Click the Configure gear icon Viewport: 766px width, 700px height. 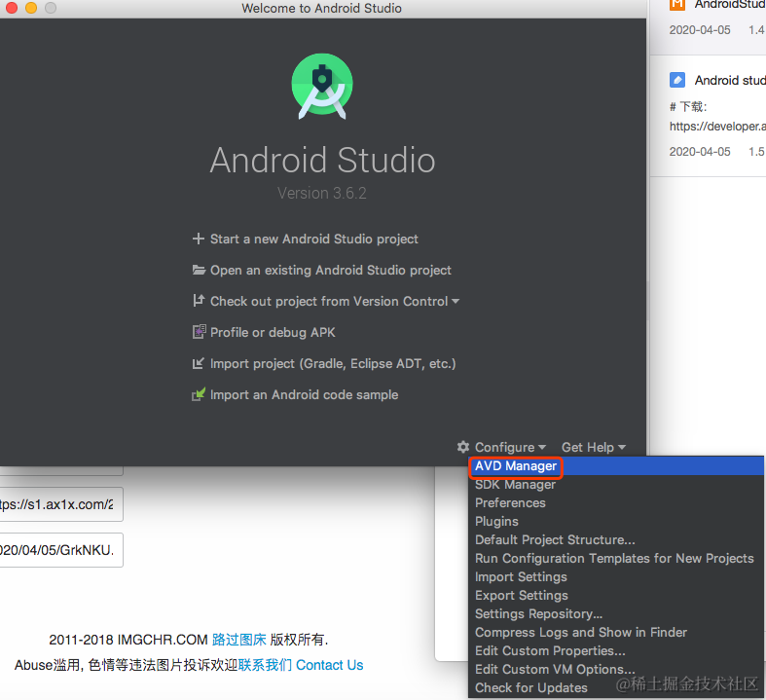point(463,447)
